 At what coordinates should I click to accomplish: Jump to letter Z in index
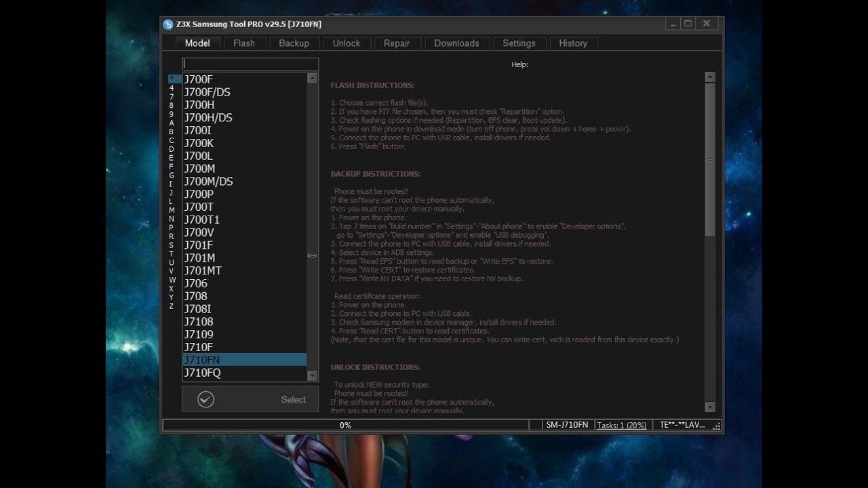[172, 306]
